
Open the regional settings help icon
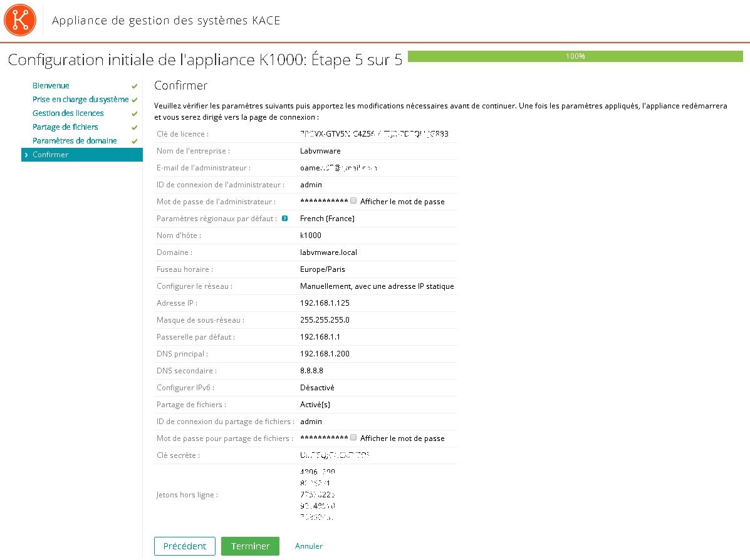284,219
